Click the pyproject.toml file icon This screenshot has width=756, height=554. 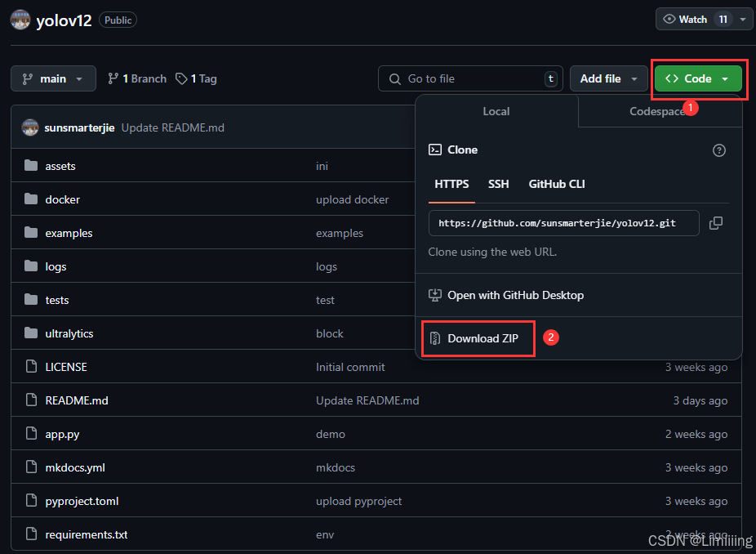pyautogui.click(x=31, y=500)
